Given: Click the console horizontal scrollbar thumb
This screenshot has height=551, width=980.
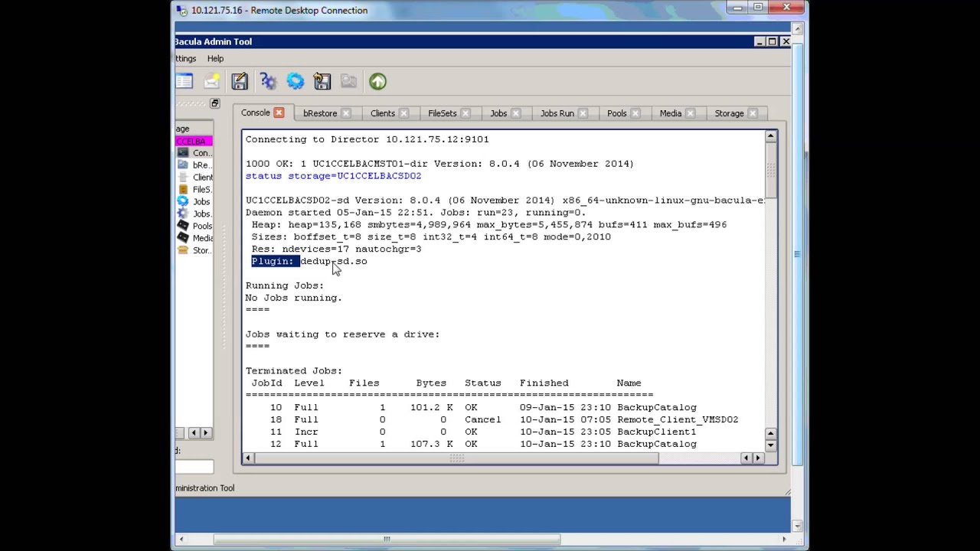Looking at the screenshot, I should (x=456, y=458).
